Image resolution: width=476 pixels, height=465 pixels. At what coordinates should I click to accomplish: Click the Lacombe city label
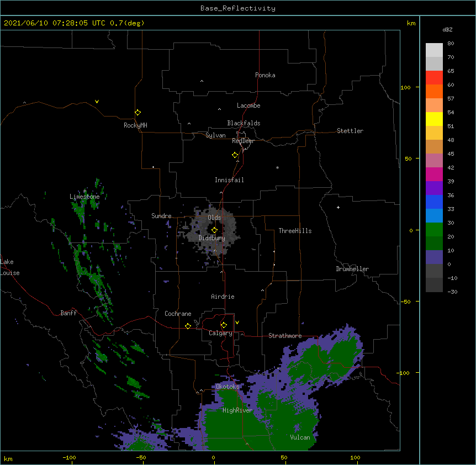[248, 105]
